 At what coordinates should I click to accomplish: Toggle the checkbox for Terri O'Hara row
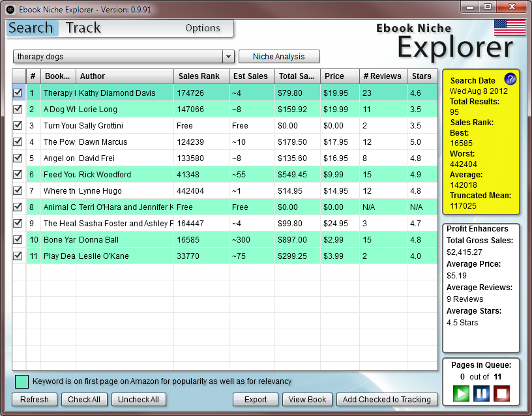(18, 207)
